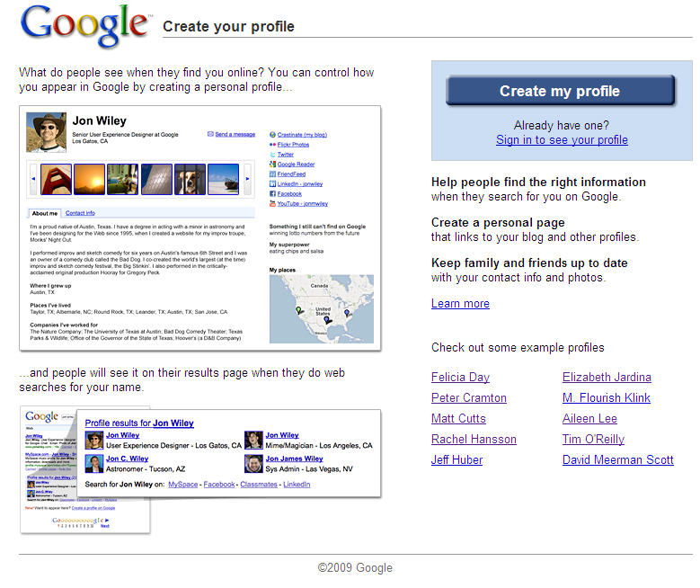Open Profile results for Jon Wiley link
This screenshot has height=588, width=700.
(x=139, y=423)
